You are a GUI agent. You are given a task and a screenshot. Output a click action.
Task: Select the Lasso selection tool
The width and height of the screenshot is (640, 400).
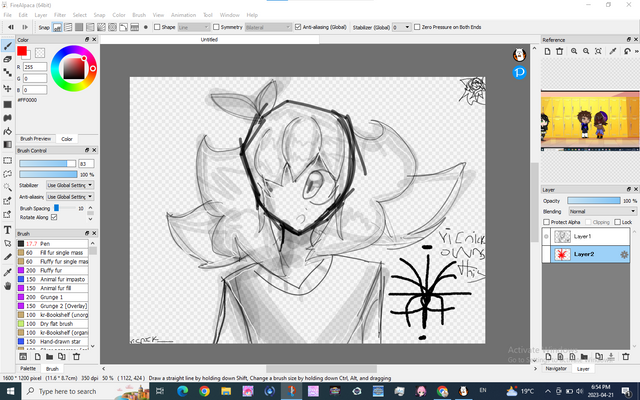pyautogui.click(x=7, y=174)
